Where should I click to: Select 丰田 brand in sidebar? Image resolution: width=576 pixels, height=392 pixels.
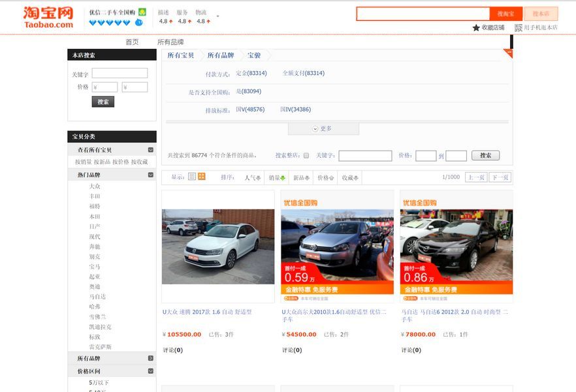[95, 196]
